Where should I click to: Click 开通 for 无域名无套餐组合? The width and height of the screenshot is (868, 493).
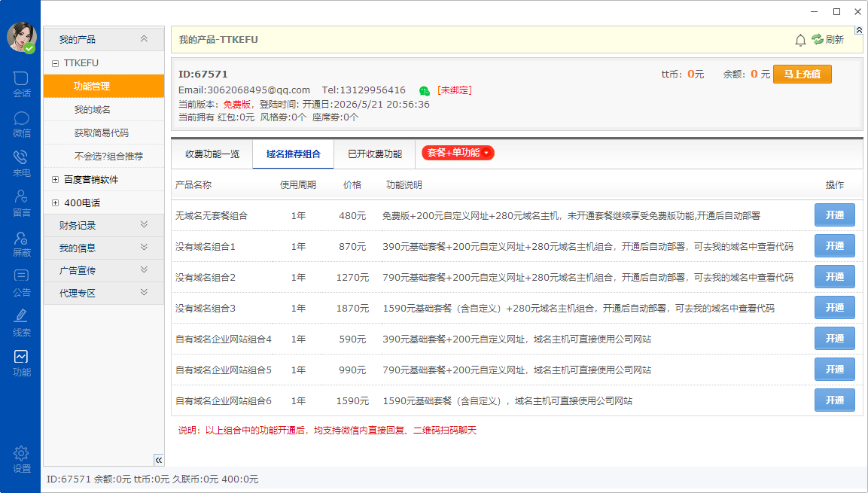pyautogui.click(x=834, y=215)
